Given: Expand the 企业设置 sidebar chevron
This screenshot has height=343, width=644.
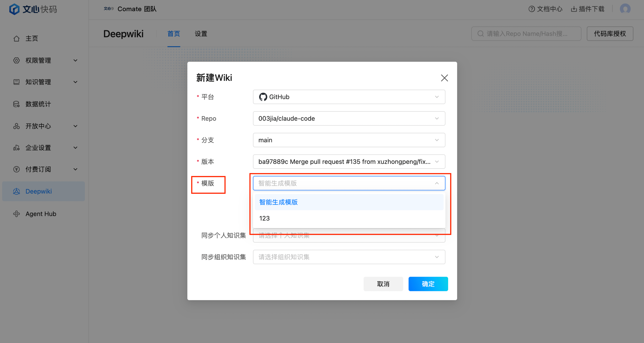Looking at the screenshot, I should 75,147.
